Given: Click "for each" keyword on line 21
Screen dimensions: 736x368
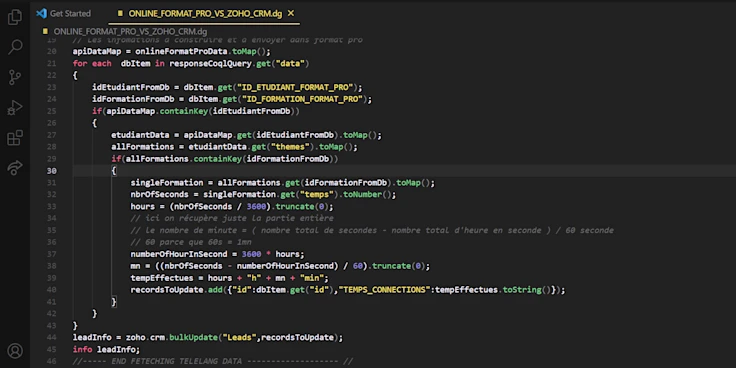Looking at the screenshot, I should point(92,63).
